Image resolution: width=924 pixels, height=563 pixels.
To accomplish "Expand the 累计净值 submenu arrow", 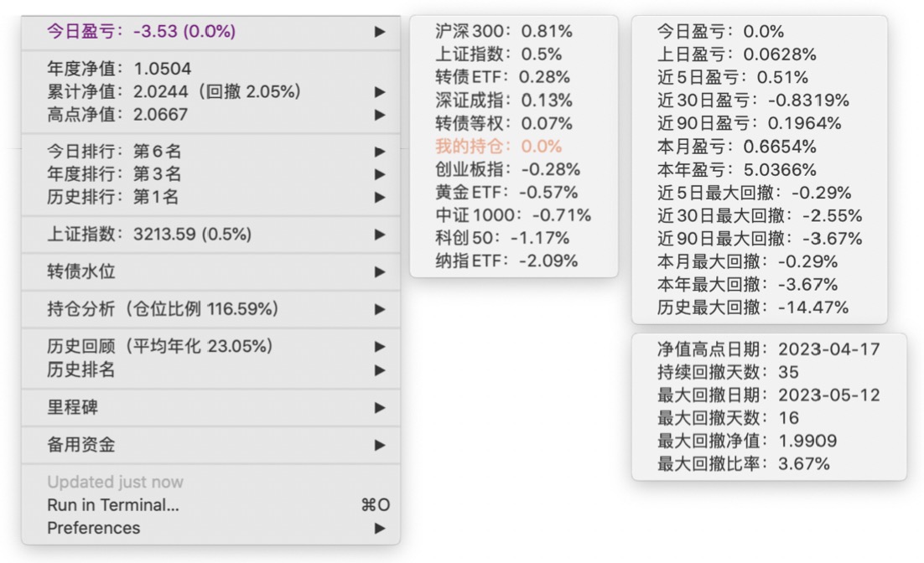I will [380, 91].
